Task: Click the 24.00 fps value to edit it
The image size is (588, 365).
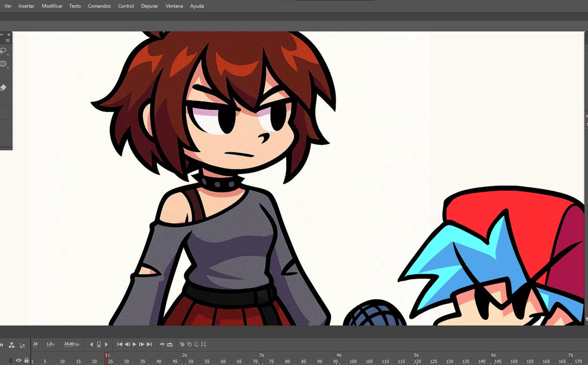Action: point(71,344)
